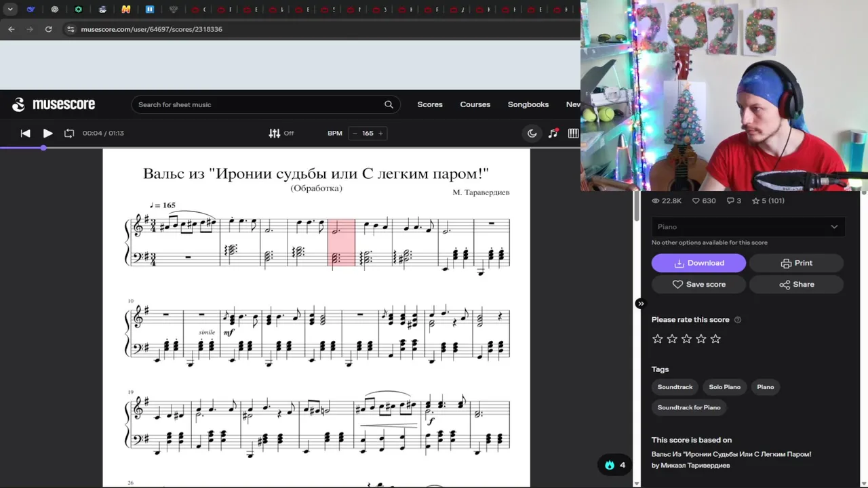Increase BPM with the plus button
The image size is (868, 488).
(380, 134)
